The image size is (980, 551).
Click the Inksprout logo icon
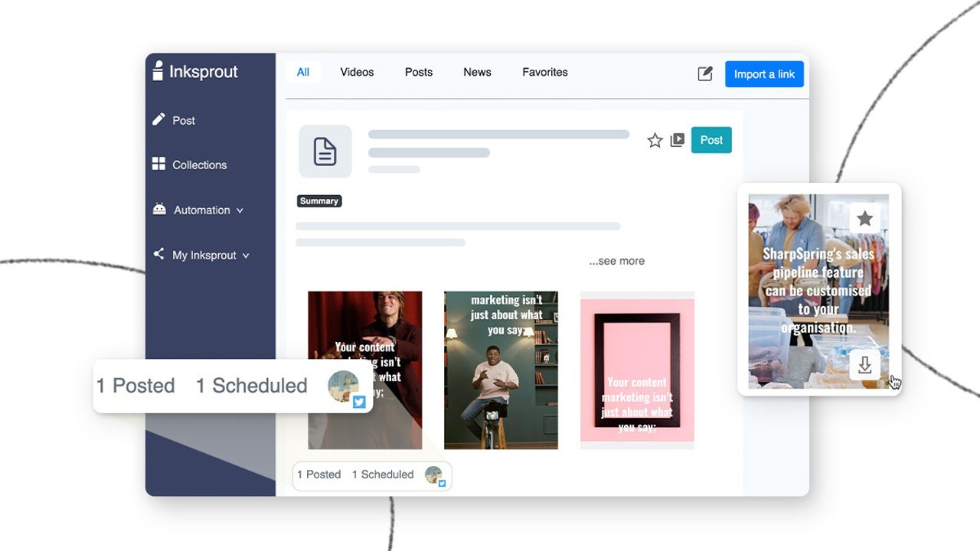[158, 71]
